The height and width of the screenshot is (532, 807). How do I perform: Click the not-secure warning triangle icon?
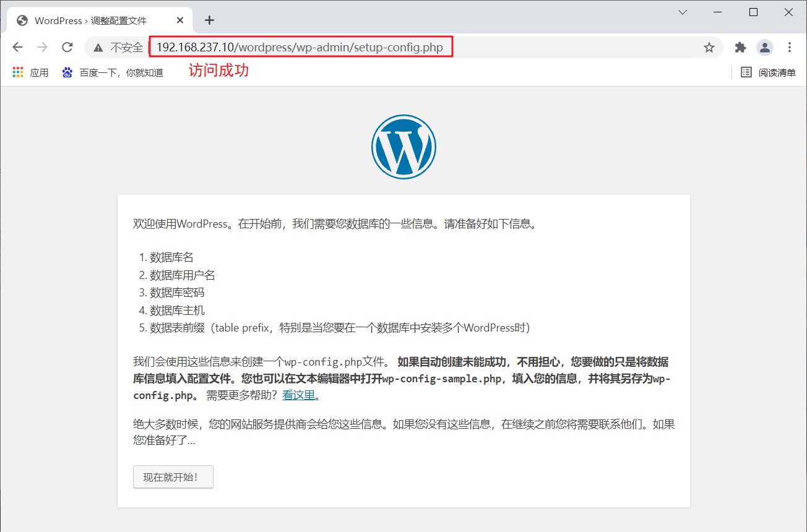tap(98, 48)
